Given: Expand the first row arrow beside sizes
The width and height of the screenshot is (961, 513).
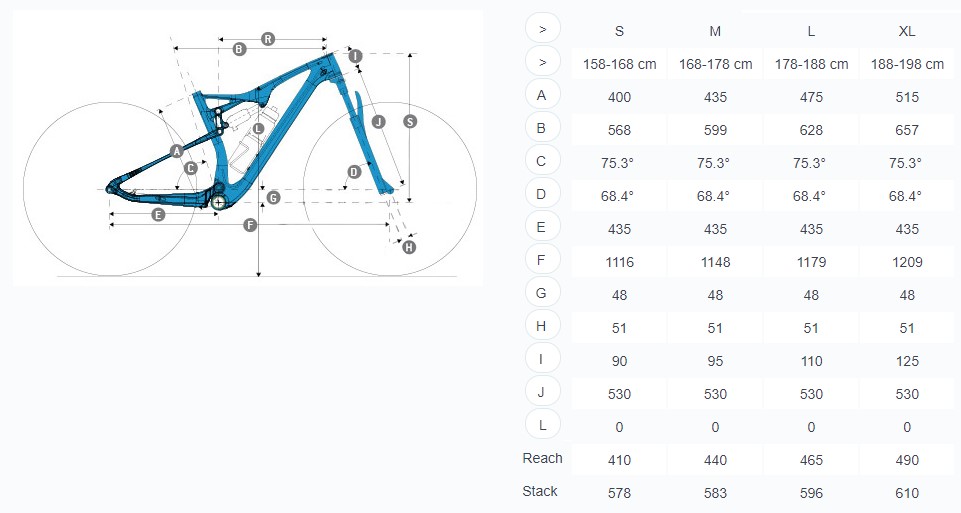Looking at the screenshot, I should pos(542,29).
